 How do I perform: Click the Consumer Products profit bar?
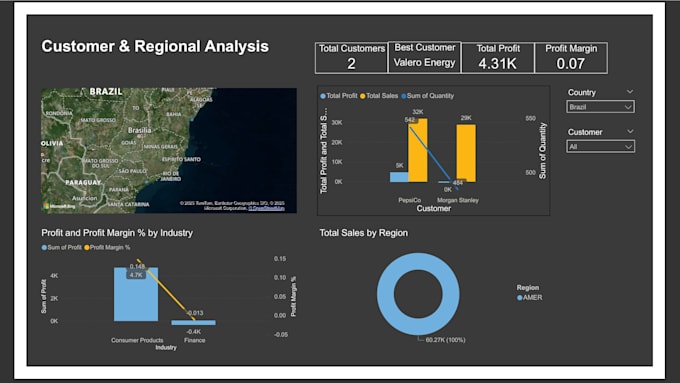tap(136, 295)
